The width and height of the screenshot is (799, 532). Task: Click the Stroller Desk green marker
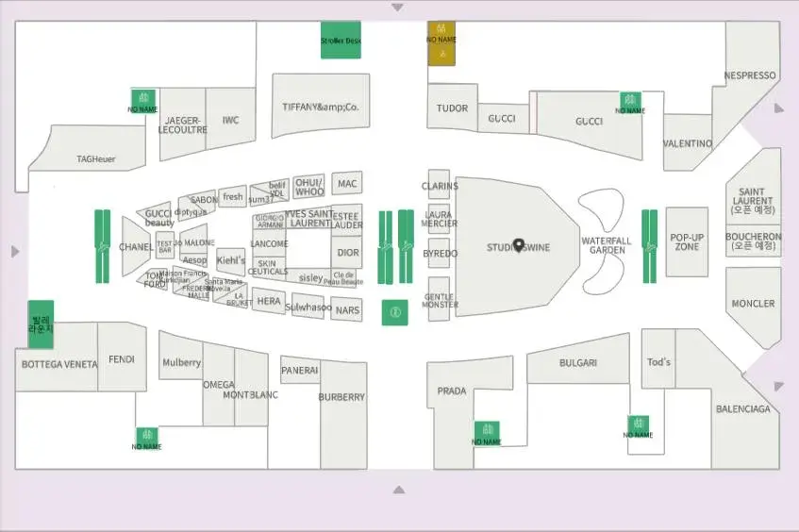tap(341, 40)
